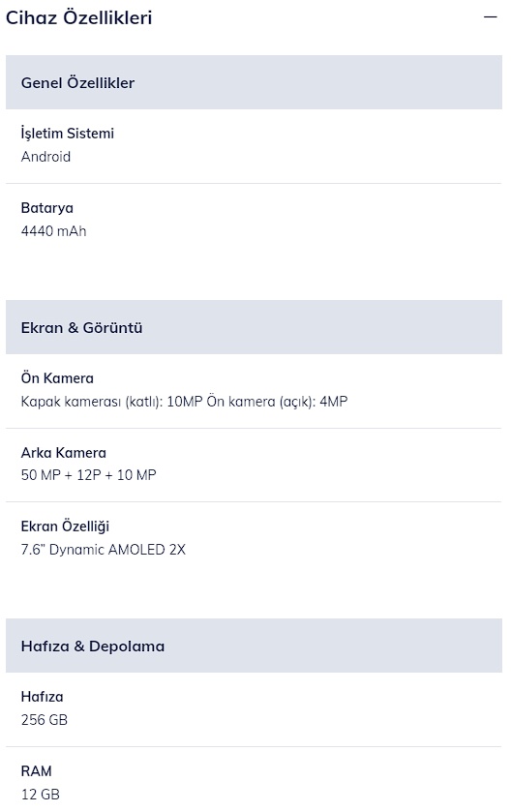Click the İşletim Sistemi label
Image resolution: width=511 pixels, height=812 pixels.
(x=68, y=134)
